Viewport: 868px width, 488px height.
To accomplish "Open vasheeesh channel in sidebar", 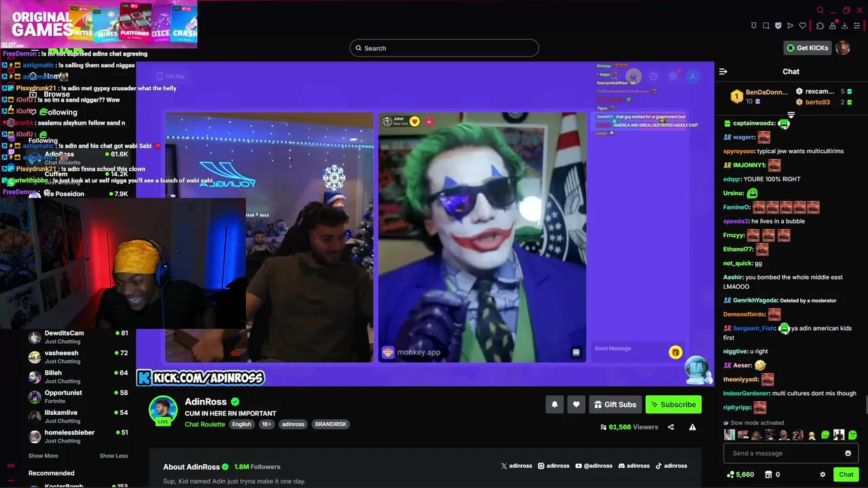I will pyautogui.click(x=78, y=357).
